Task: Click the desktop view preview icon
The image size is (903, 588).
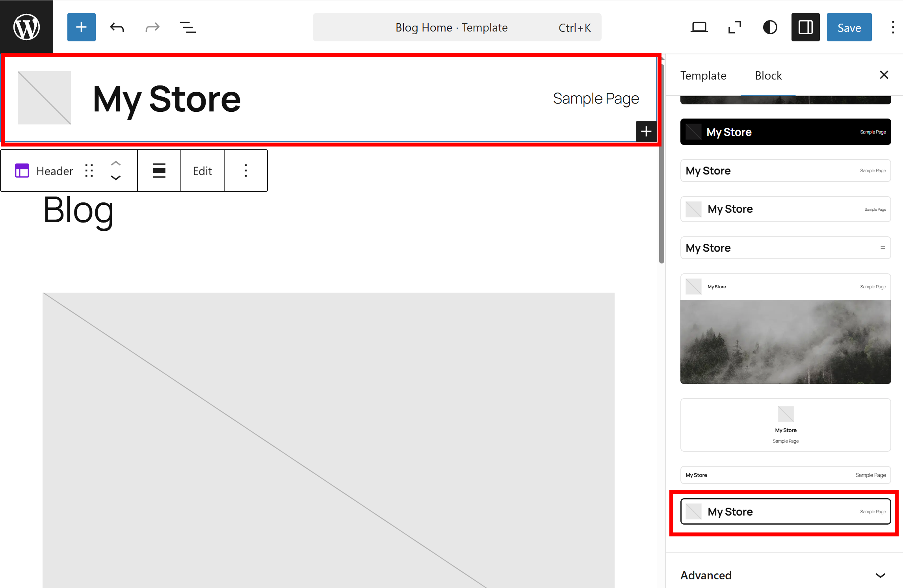Action: 699,28
